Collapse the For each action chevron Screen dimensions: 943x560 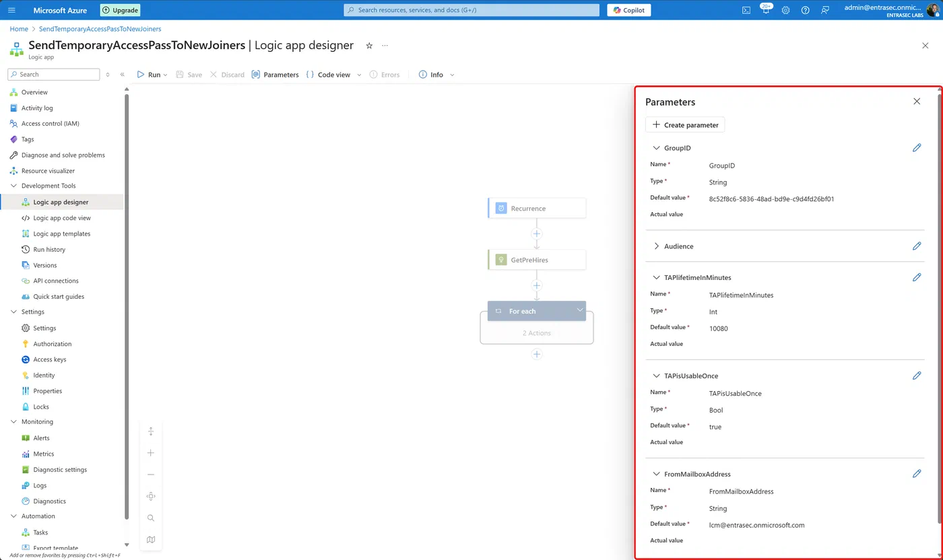[x=579, y=310]
